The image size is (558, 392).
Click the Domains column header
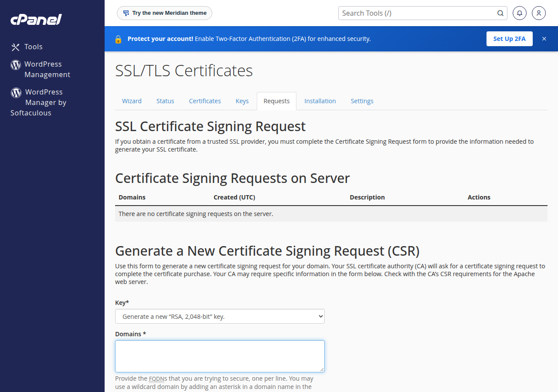132,197
